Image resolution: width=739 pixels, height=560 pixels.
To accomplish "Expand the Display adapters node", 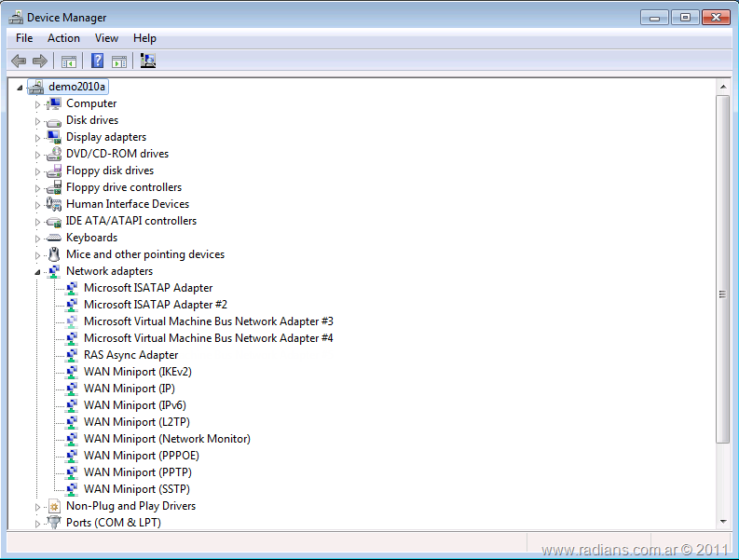I will click(38, 138).
